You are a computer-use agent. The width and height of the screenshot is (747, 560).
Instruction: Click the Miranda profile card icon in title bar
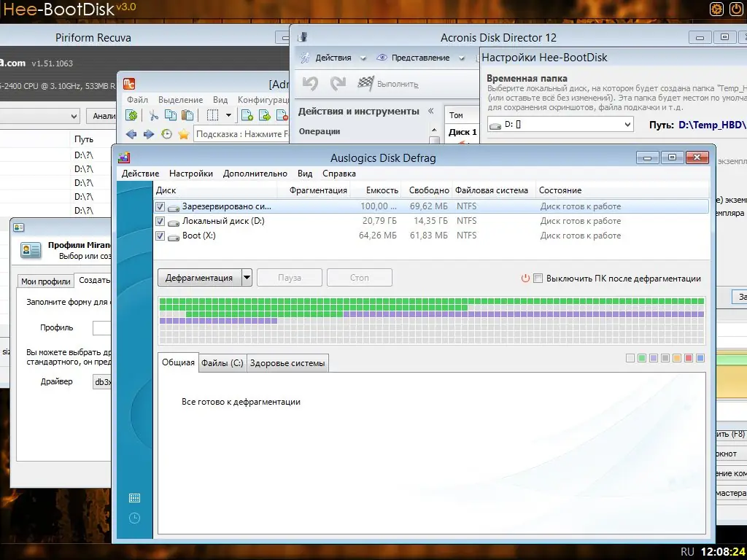18,227
